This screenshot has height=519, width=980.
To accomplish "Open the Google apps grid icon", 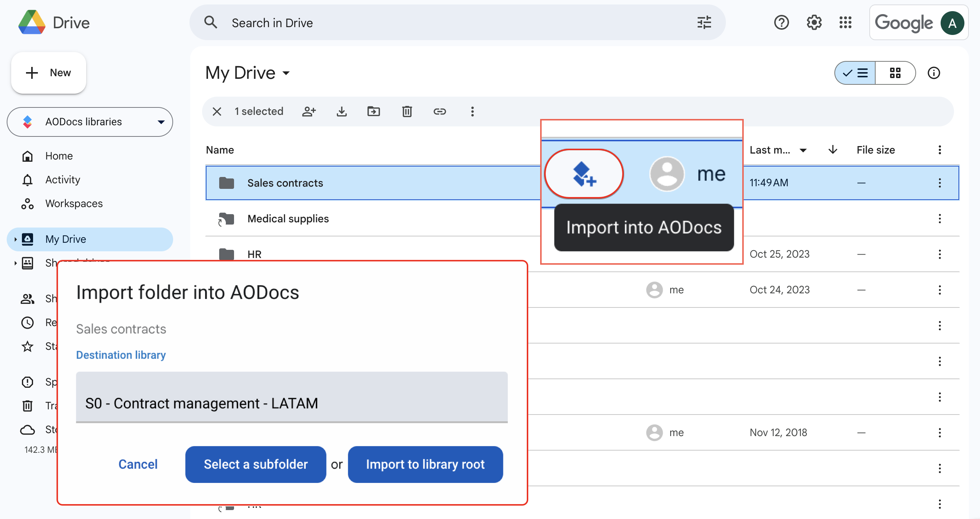I will 845,23.
